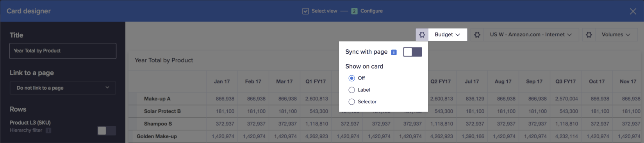Click the Oct 17 column header

pyautogui.click(x=597, y=81)
